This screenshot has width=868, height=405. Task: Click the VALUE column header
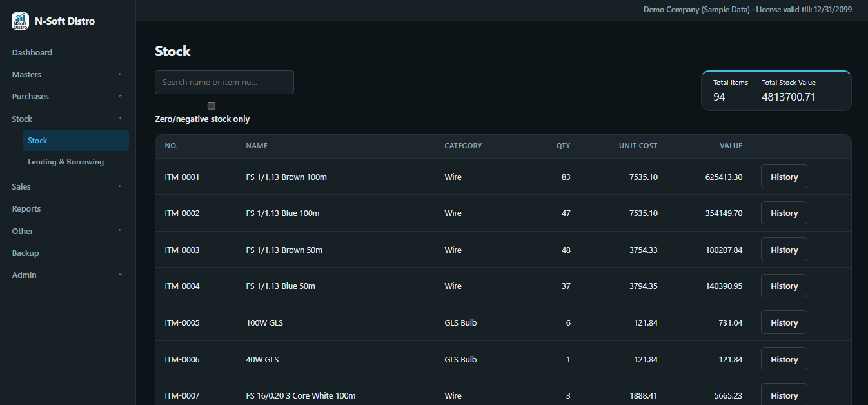point(731,146)
